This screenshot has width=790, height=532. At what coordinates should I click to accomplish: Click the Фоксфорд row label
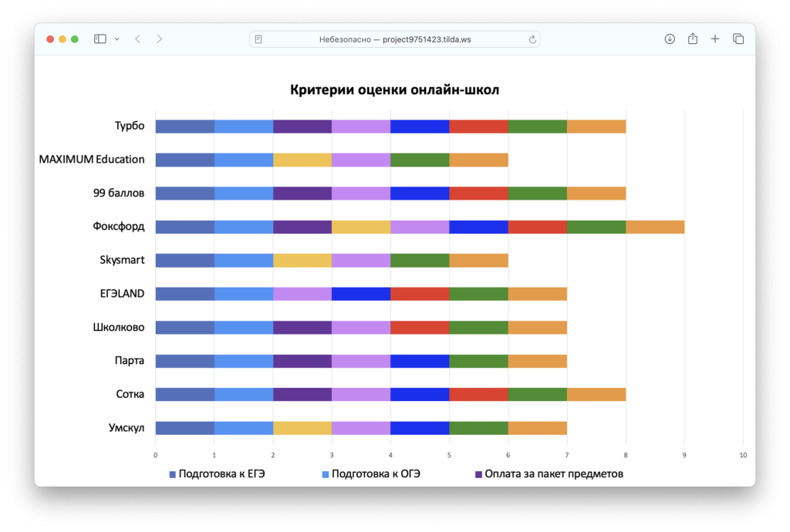[118, 227]
